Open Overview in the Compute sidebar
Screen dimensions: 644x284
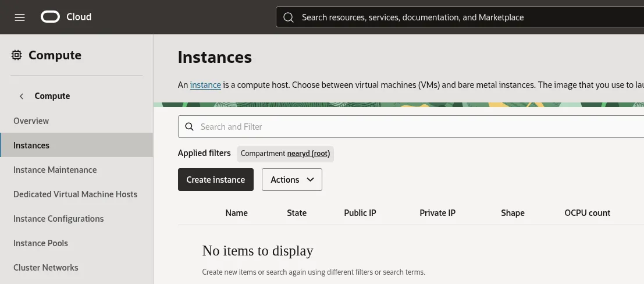(x=31, y=121)
